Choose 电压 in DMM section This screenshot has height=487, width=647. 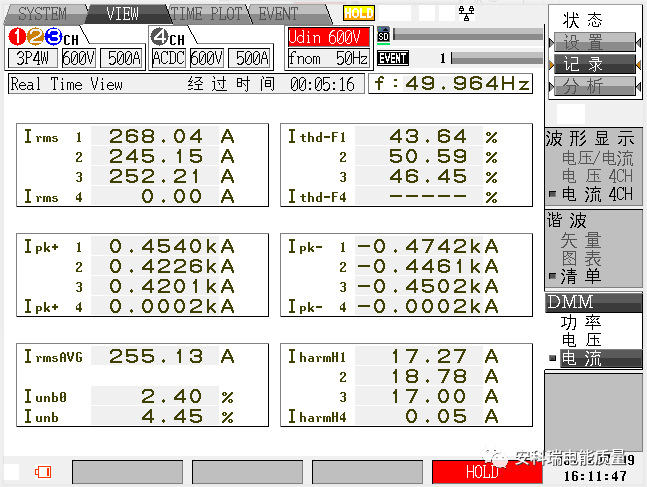[x=581, y=340]
